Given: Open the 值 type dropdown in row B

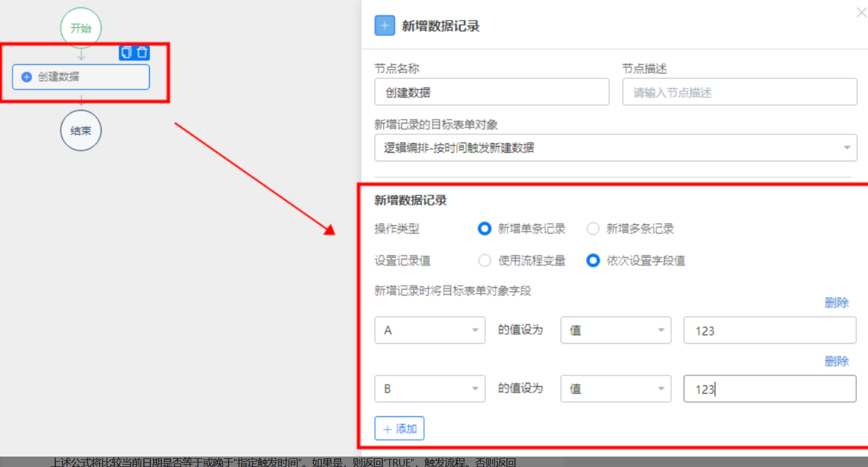Looking at the screenshot, I should 616,389.
